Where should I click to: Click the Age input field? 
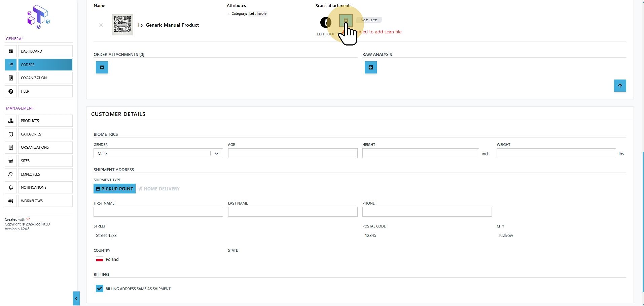coord(293,153)
